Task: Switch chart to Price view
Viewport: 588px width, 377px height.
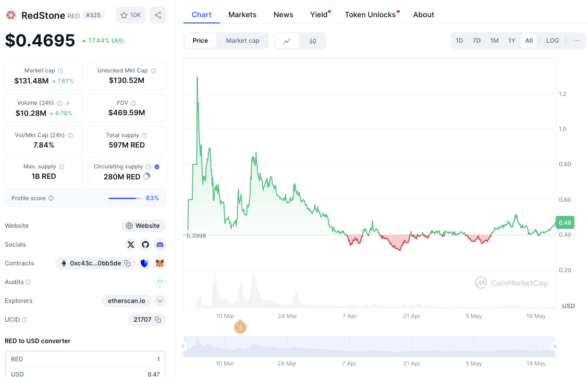Action: pyautogui.click(x=200, y=41)
